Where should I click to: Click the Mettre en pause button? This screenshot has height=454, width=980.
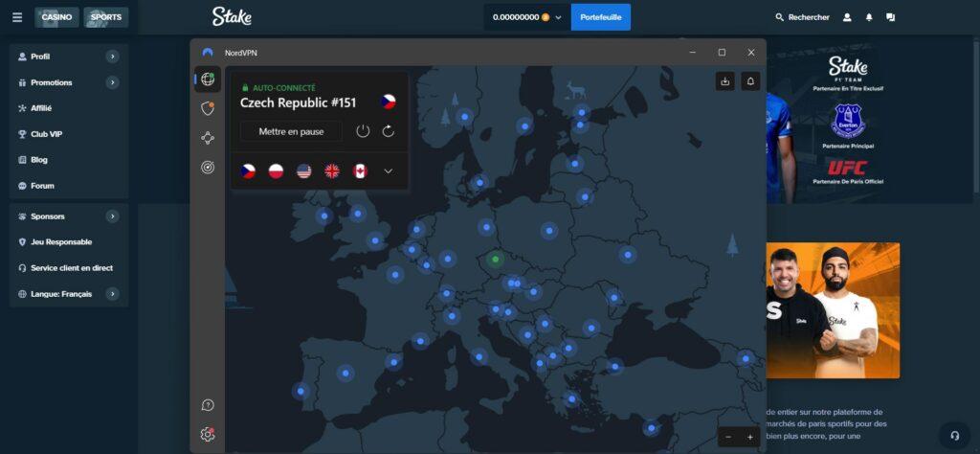[x=291, y=131]
